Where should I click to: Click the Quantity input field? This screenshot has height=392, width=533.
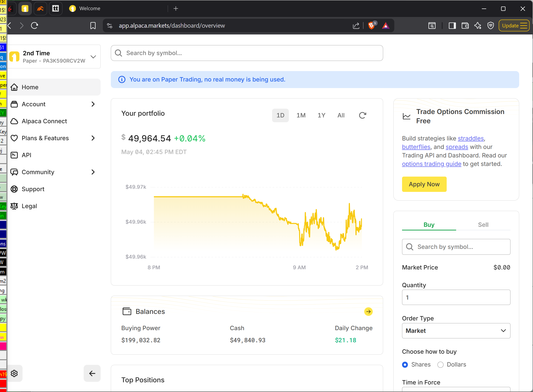(456, 297)
